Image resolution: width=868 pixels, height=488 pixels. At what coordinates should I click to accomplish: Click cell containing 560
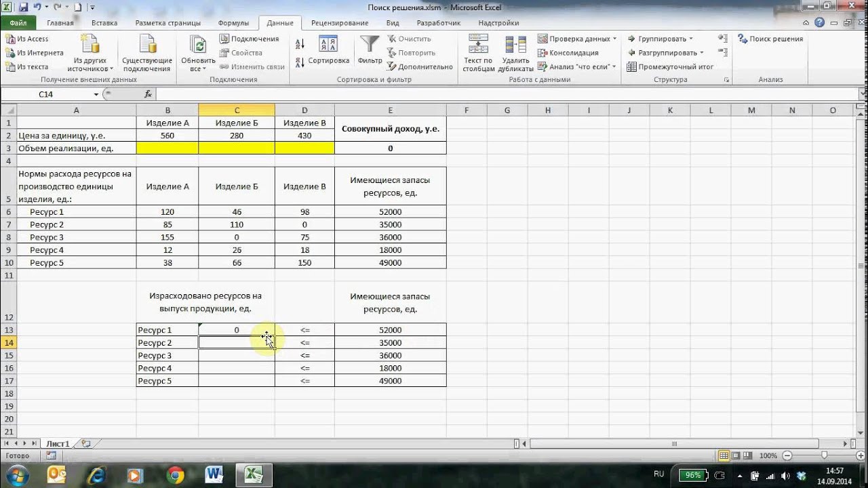coord(167,136)
